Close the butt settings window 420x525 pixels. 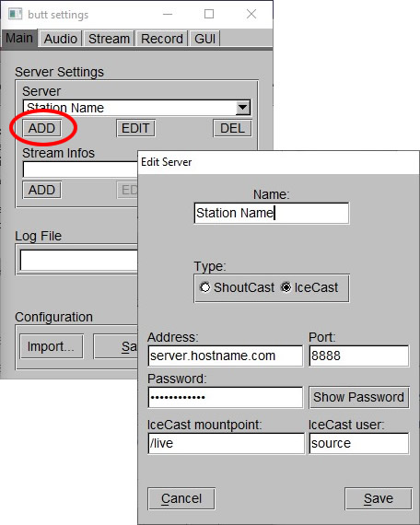[x=251, y=14]
